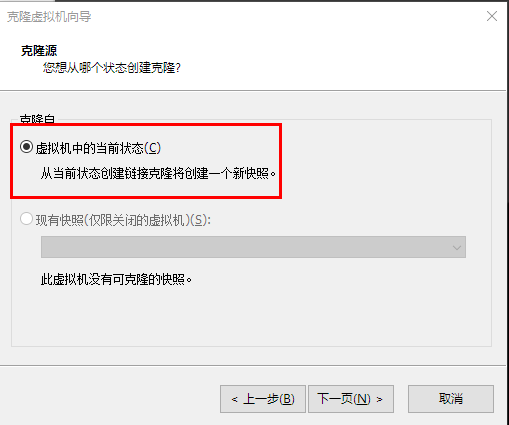Image resolution: width=509 pixels, height=425 pixels.
Task: Click the 克隆自 group box label
Action: click(x=37, y=119)
